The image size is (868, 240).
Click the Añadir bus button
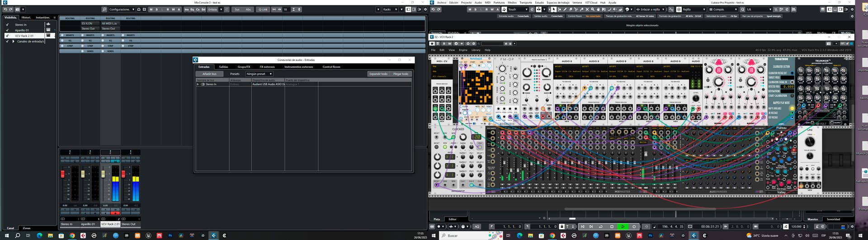(209, 74)
